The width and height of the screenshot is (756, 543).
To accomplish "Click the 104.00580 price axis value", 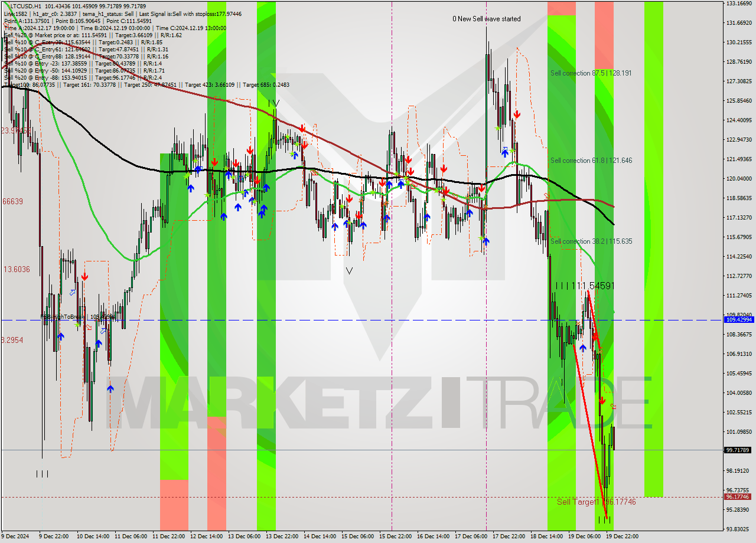I will [739, 392].
